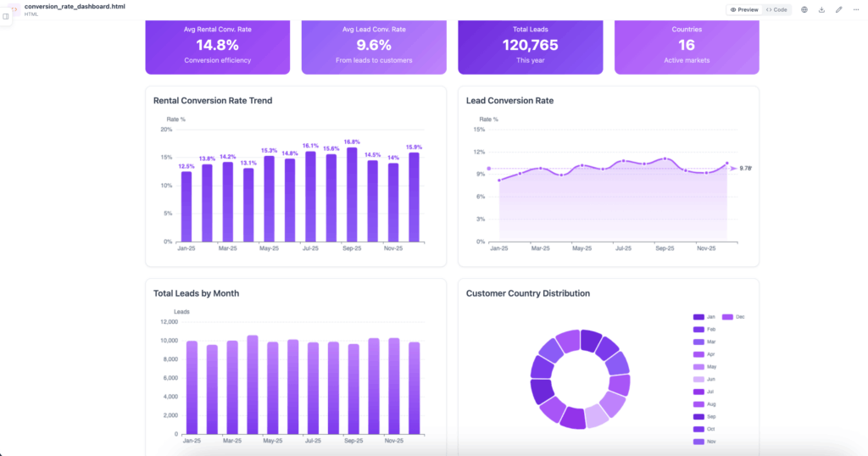Click the Rental Conversion Rate Trend title
868x456 pixels.
coord(213,101)
